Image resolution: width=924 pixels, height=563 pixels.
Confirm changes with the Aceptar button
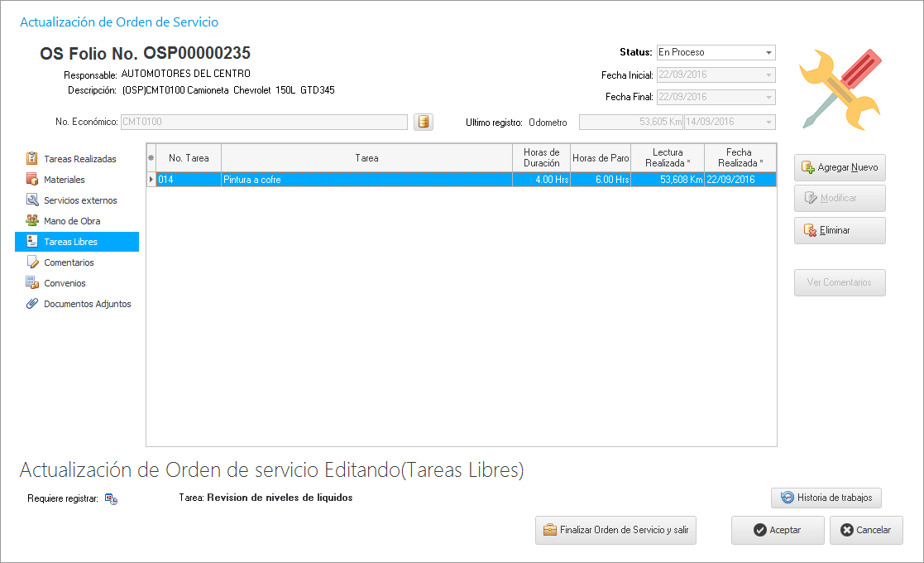pos(777,530)
